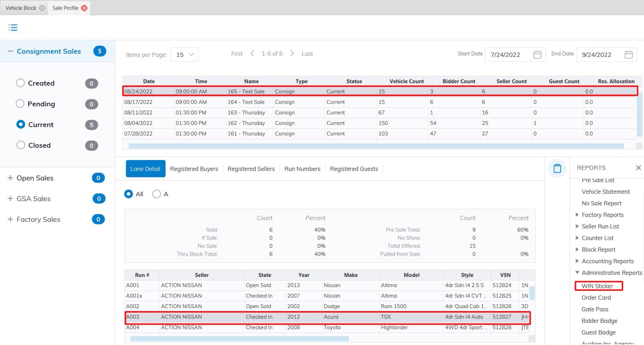Open the Start Date calendar picker
This screenshot has width=644, height=345.
(x=537, y=54)
